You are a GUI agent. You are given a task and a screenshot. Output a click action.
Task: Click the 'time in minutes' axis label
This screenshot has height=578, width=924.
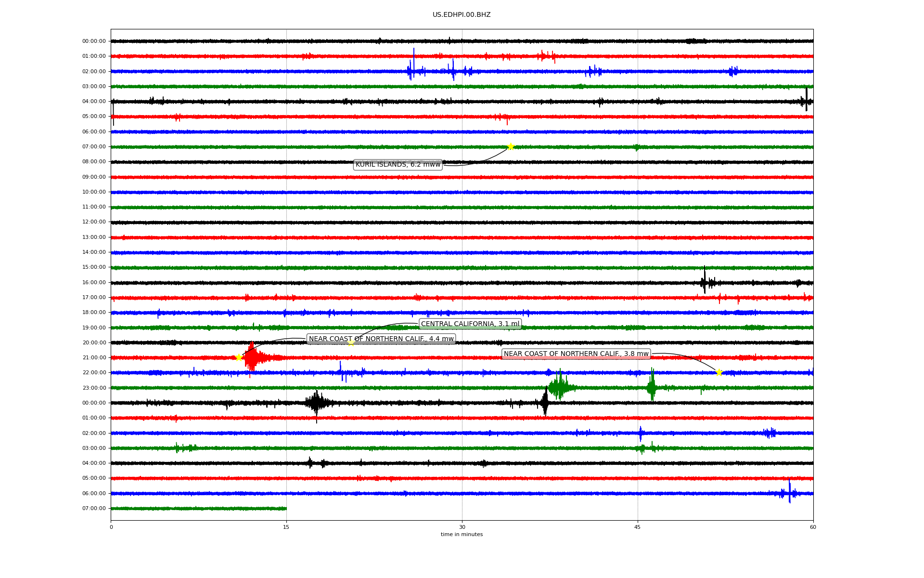pyautogui.click(x=462, y=534)
